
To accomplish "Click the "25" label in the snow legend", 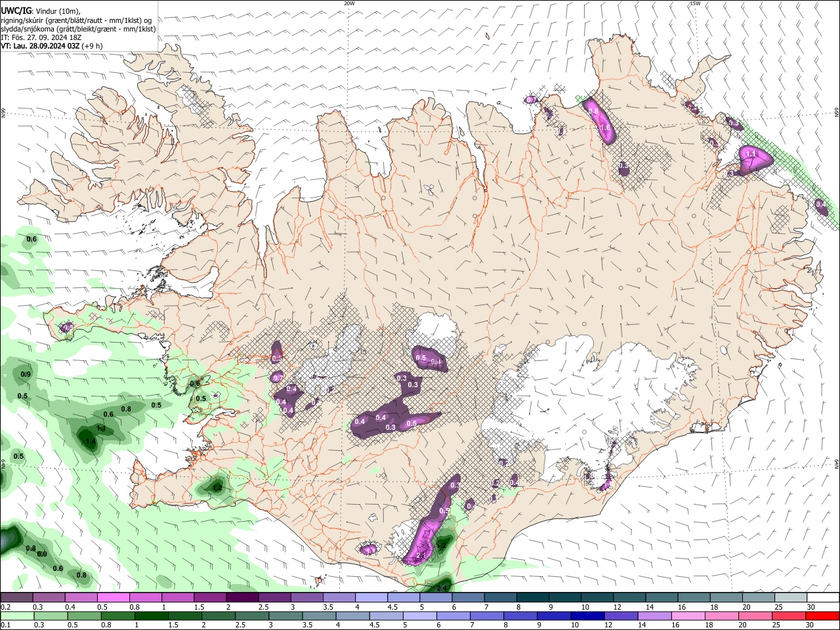I will [779, 607].
